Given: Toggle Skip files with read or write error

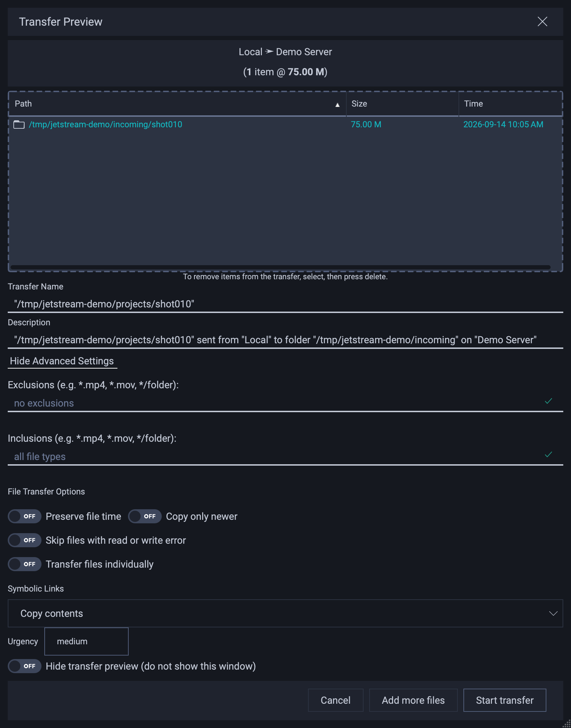Looking at the screenshot, I should [x=25, y=540].
